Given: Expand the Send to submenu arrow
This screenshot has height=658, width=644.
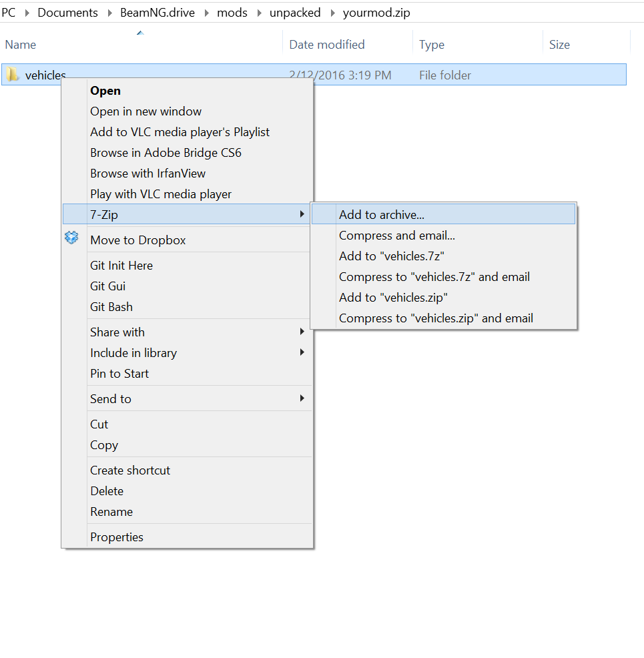Looking at the screenshot, I should 302,398.
